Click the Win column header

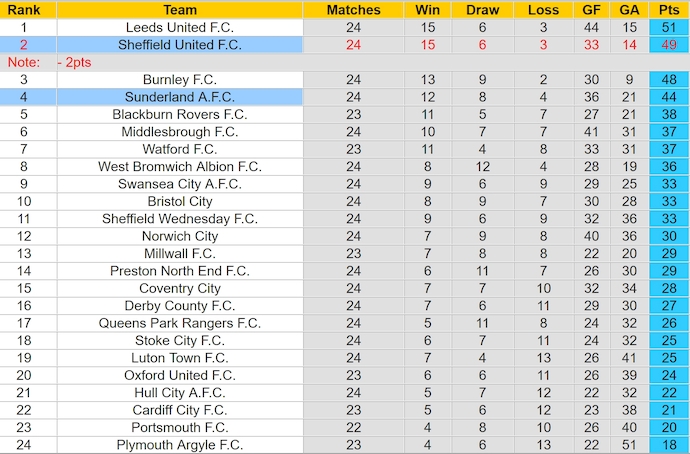tap(427, 10)
